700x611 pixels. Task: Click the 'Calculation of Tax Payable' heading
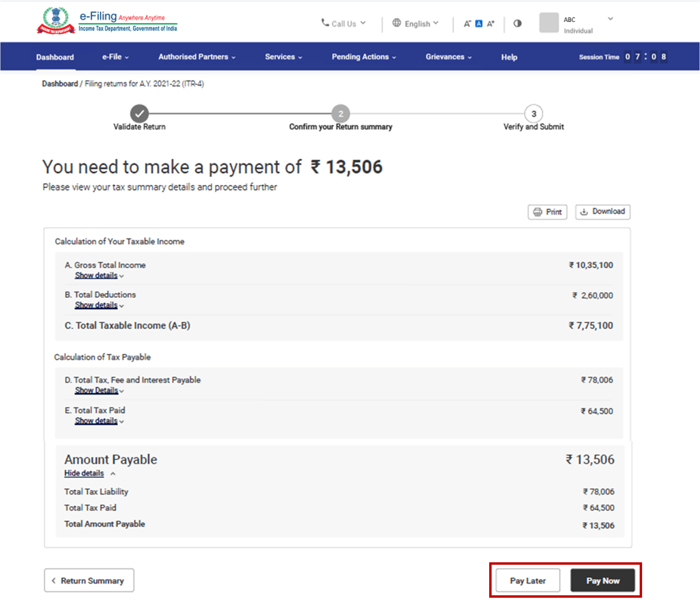[102, 357]
